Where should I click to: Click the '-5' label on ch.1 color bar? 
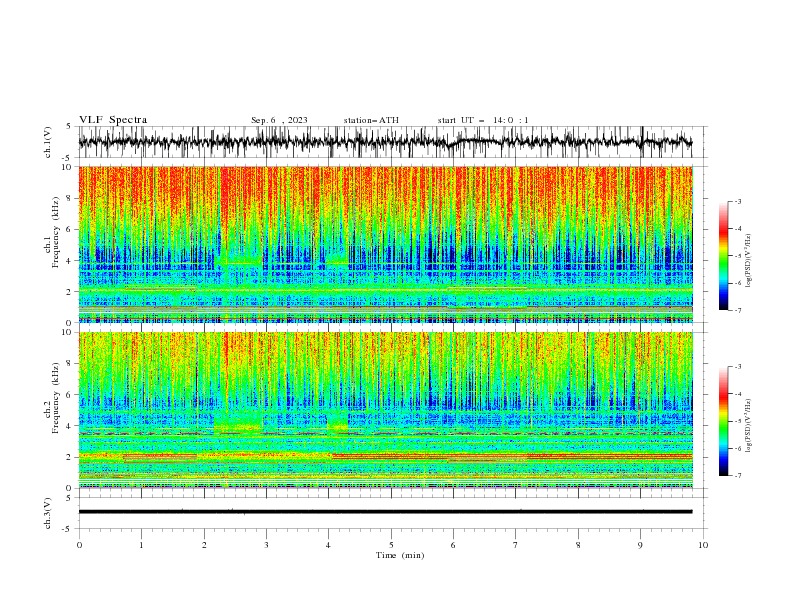tap(738, 256)
